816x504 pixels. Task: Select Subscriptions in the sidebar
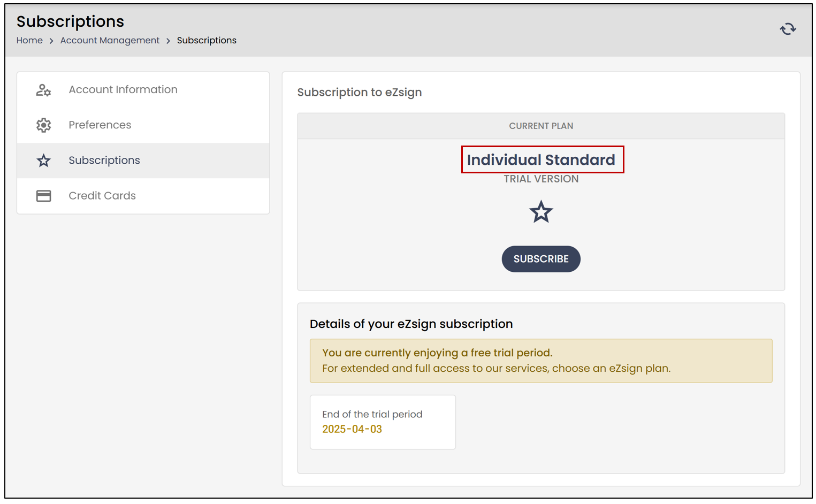143,161
